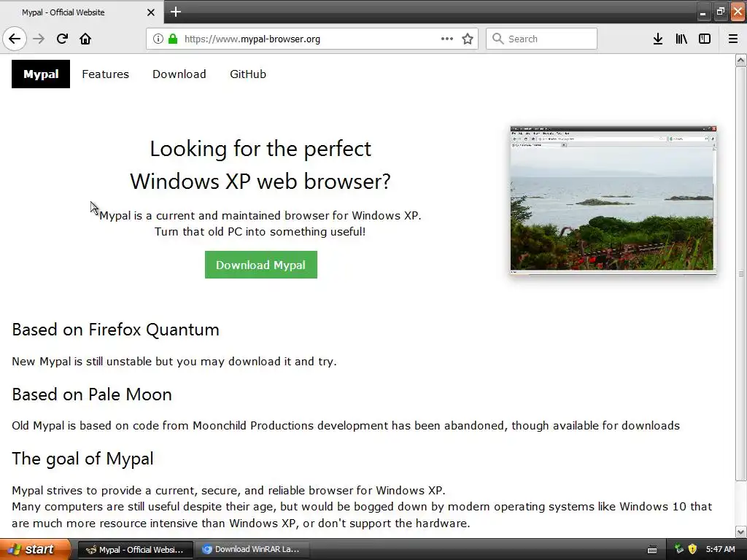Screen dimensions: 747x560
Task: Click 'The goal of Mypal' heading
Action: 83,459
